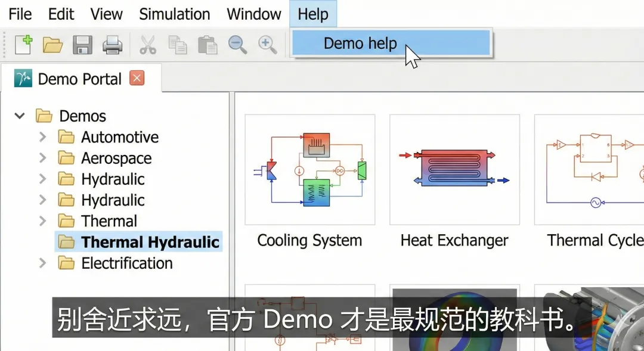This screenshot has height=351, width=644.
Task: Click the Save floppy disk icon
Action: [x=82, y=45]
